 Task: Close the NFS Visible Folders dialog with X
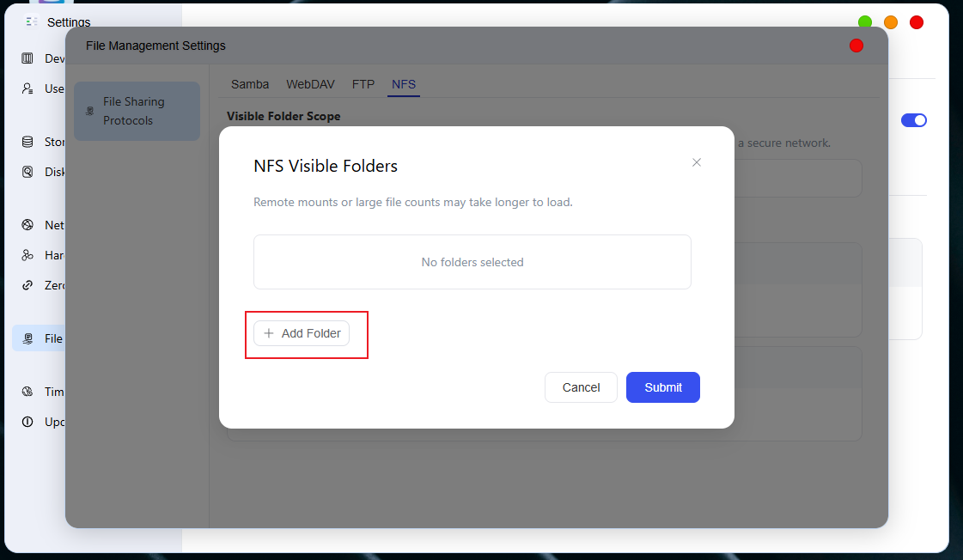point(697,162)
